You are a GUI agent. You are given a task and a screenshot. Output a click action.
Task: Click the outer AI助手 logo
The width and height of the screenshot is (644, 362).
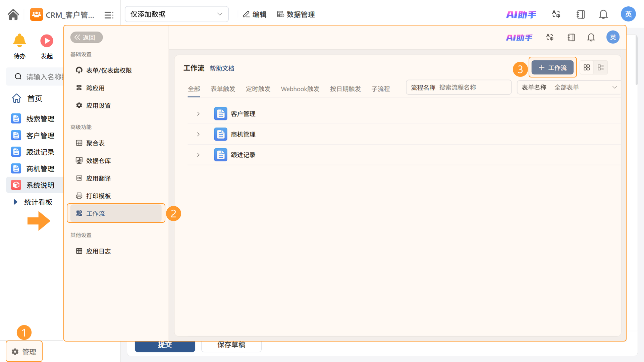tap(521, 14)
